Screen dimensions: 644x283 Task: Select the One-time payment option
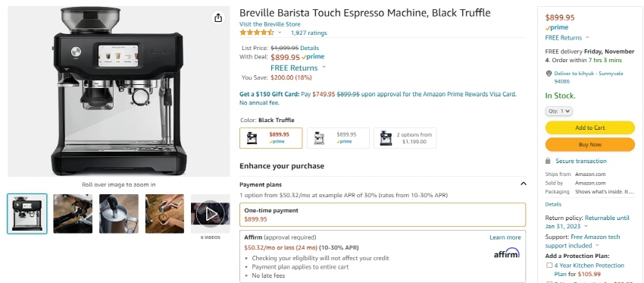[x=383, y=214]
